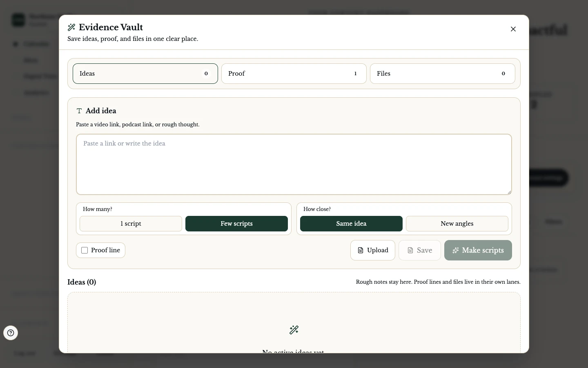Screen dimensions: 588x368
Task: Select the Few scripts option
Action: [x=236, y=224]
